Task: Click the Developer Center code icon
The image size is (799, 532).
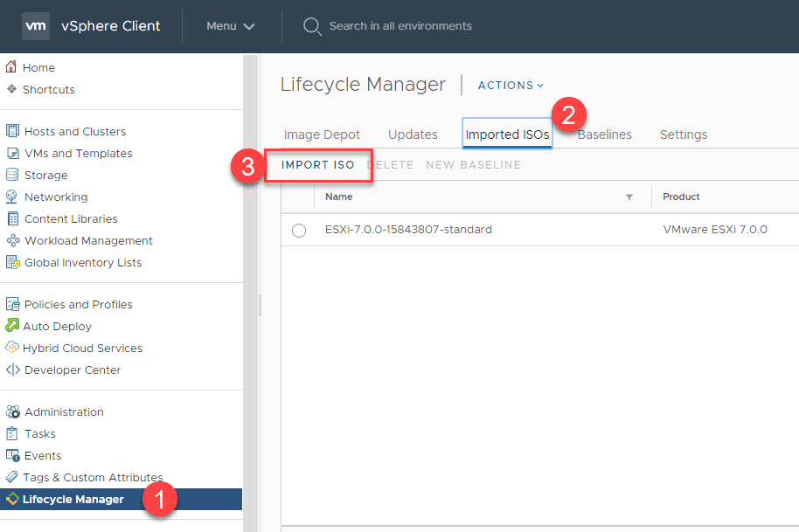Action: pos(12,370)
